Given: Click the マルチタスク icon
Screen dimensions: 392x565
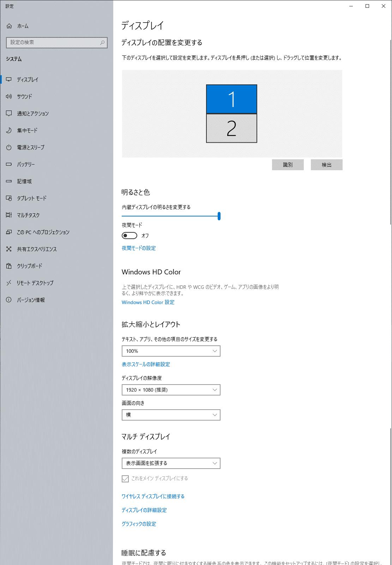Looking at the screenshot, I should coord(9,215).
